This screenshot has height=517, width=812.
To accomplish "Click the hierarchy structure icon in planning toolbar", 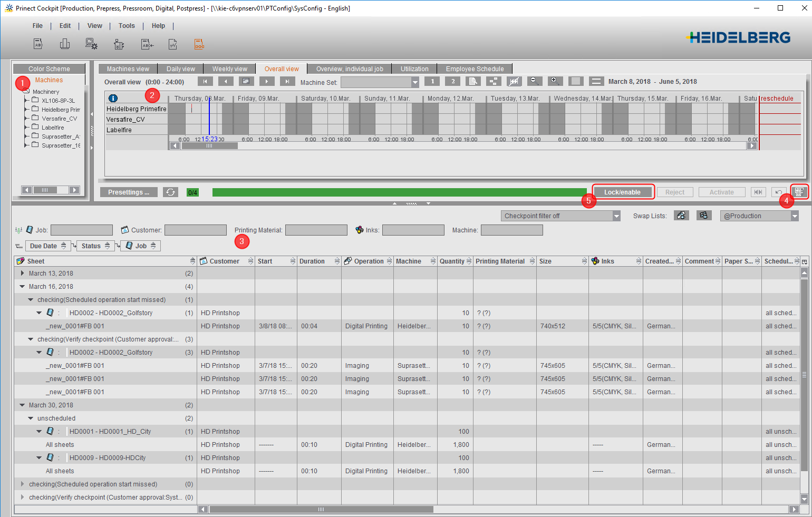I will 494,81.
